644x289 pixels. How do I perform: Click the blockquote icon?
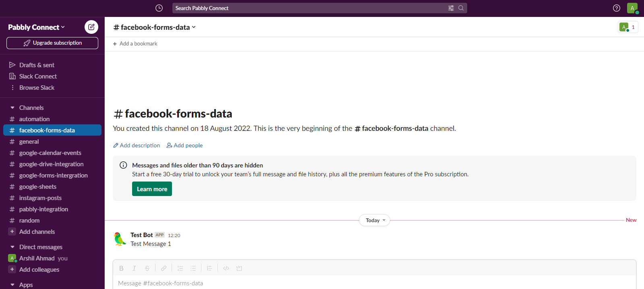pos(209,268)
